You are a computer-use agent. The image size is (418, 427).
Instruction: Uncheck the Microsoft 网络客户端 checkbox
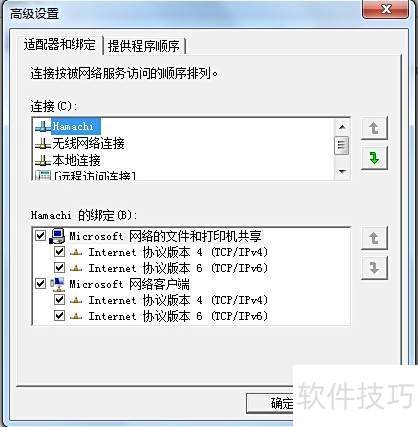click(40, 284)
